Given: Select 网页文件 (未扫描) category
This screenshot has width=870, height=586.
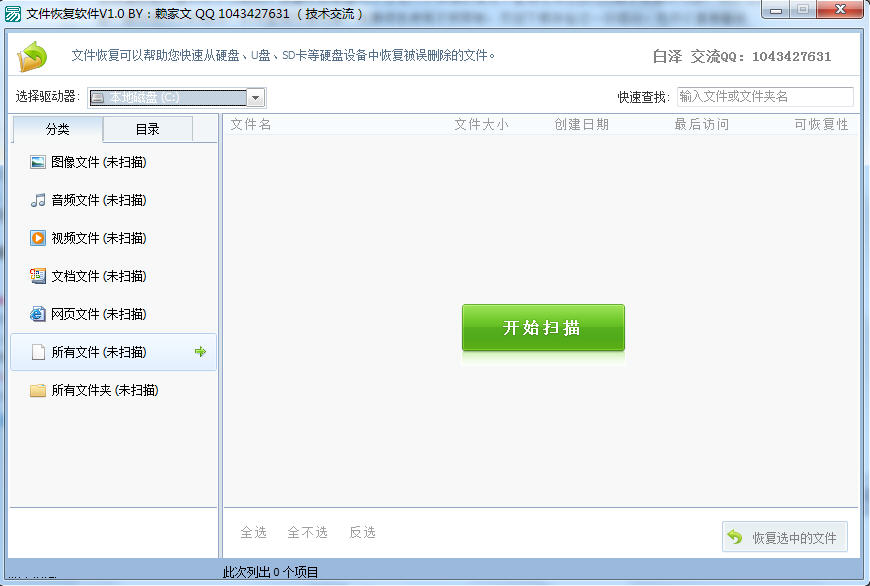Looking at the screenshot, I should coord(113,314).
